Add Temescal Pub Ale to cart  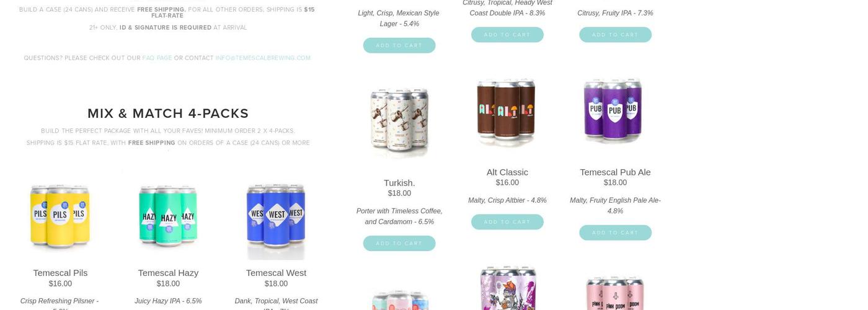615,232
